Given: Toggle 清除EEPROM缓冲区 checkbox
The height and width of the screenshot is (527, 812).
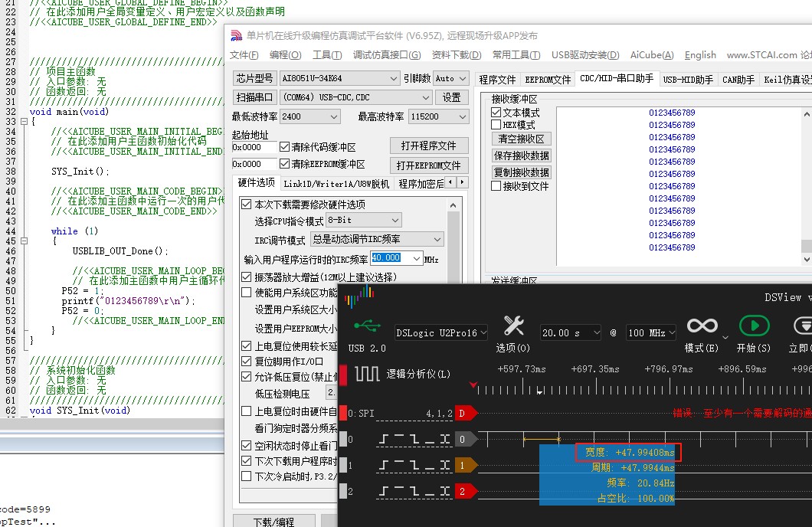Looking at the screenshot, I should point(284,164).
